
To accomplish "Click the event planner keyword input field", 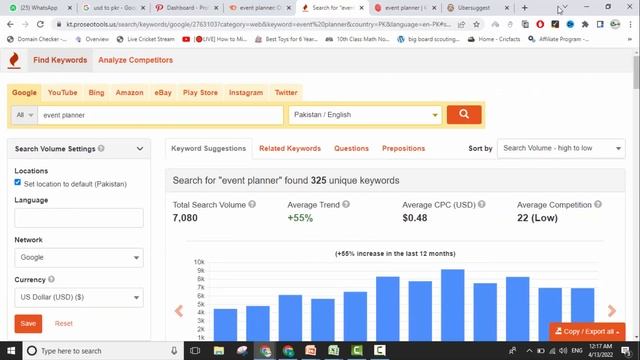I will (160, 115).
